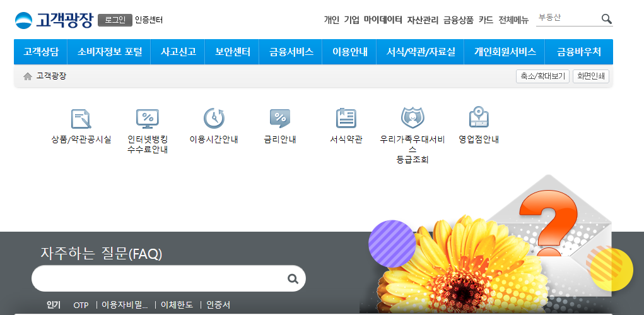Open the 인터넷뱅킹 수수료안내 monitor icon
This screenshot has height=315, width=644.
(x=148, y=119)
